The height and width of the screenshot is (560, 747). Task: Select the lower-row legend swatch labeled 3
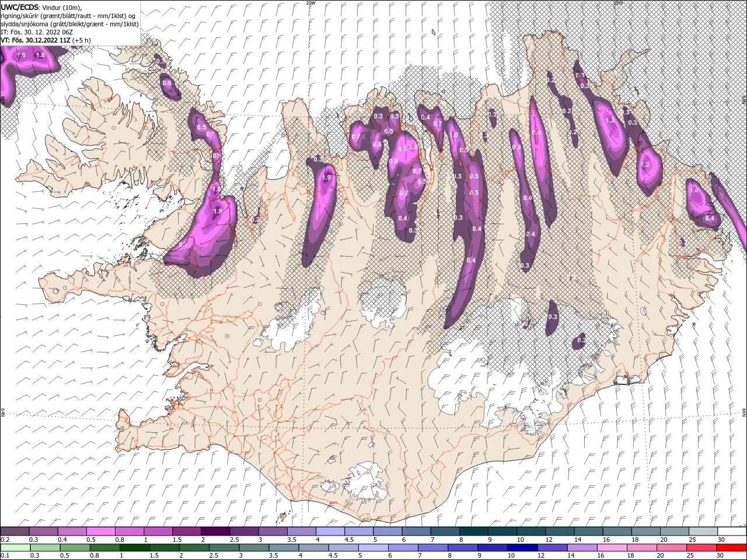254,548
